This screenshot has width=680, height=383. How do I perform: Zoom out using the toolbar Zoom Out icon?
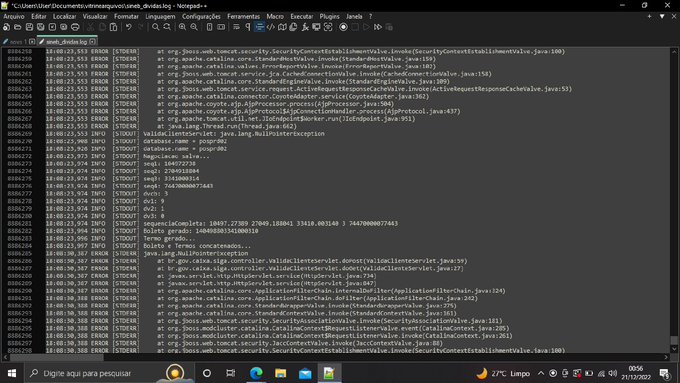click(194, 27)
